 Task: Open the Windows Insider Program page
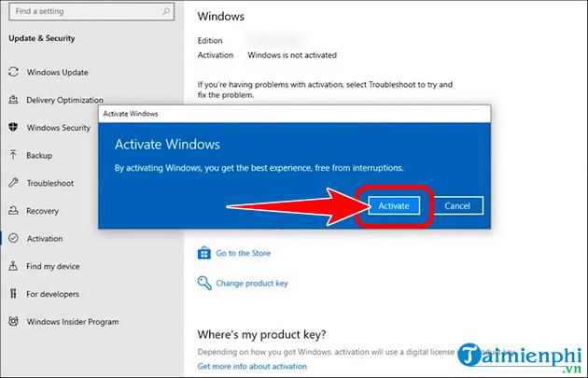click(73, 322)
